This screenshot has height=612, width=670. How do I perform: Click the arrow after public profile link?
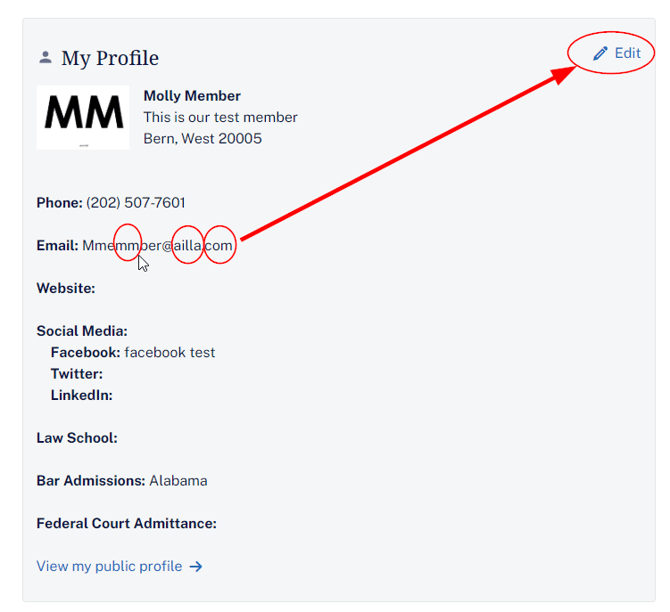point(196,567)
